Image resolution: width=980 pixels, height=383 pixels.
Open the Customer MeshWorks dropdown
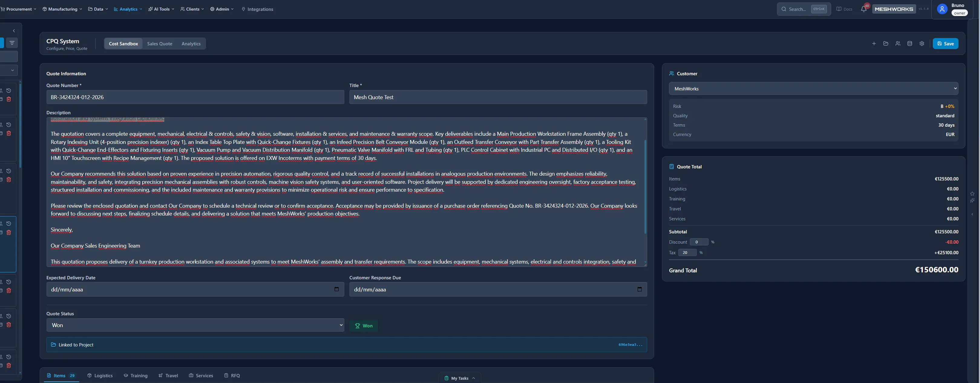[813, 89]
